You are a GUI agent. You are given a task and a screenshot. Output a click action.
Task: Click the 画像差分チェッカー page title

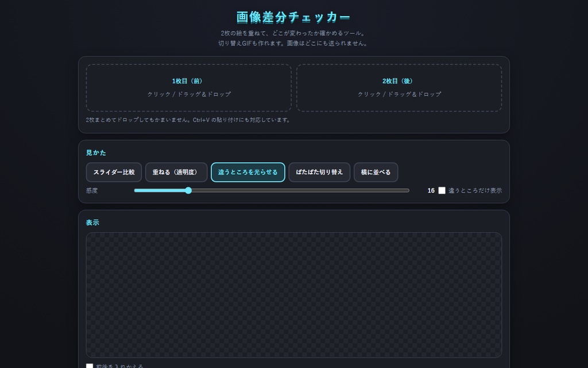(293, 17)
